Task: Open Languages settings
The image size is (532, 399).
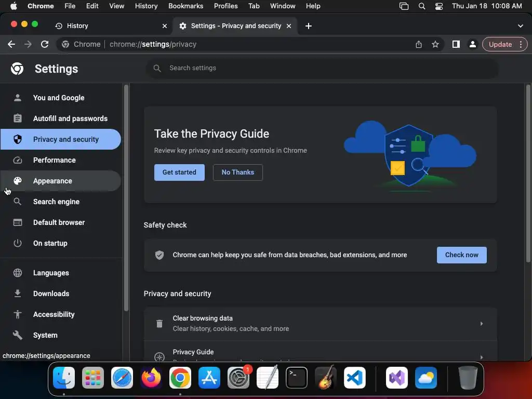Action: click(60, 273)
